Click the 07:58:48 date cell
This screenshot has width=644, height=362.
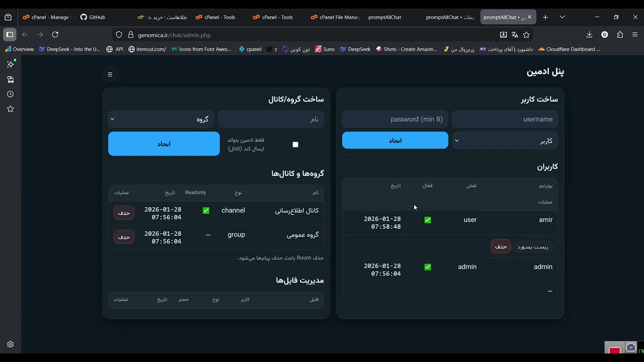coord(382,223)
